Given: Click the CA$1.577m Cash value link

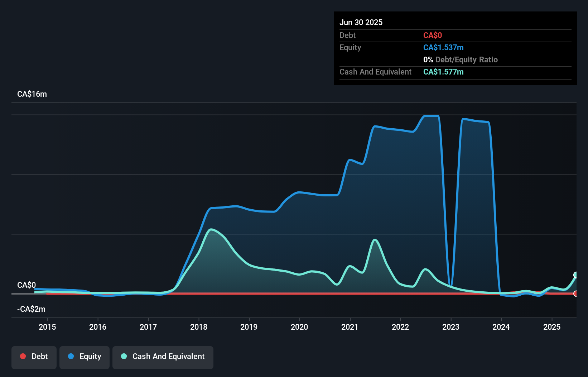Looking at the screenshot, I should point(443,72).
